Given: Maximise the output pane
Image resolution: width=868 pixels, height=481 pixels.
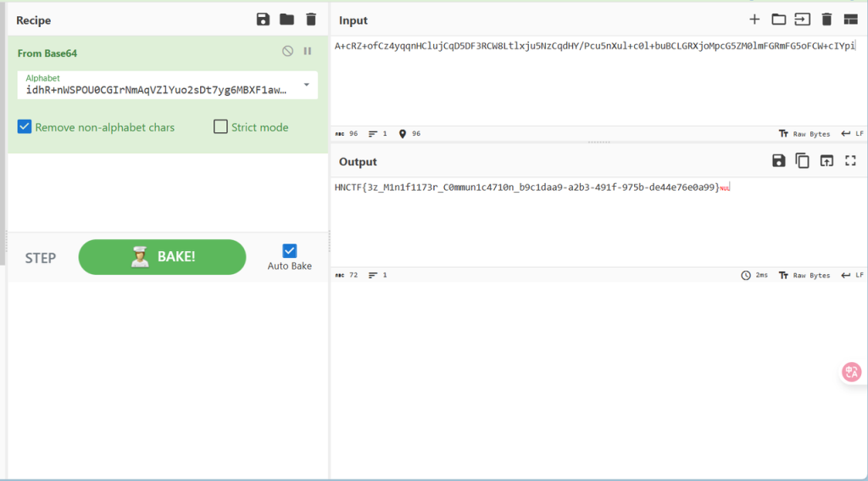Looking at the screenshot, I should tap(850, 160).
